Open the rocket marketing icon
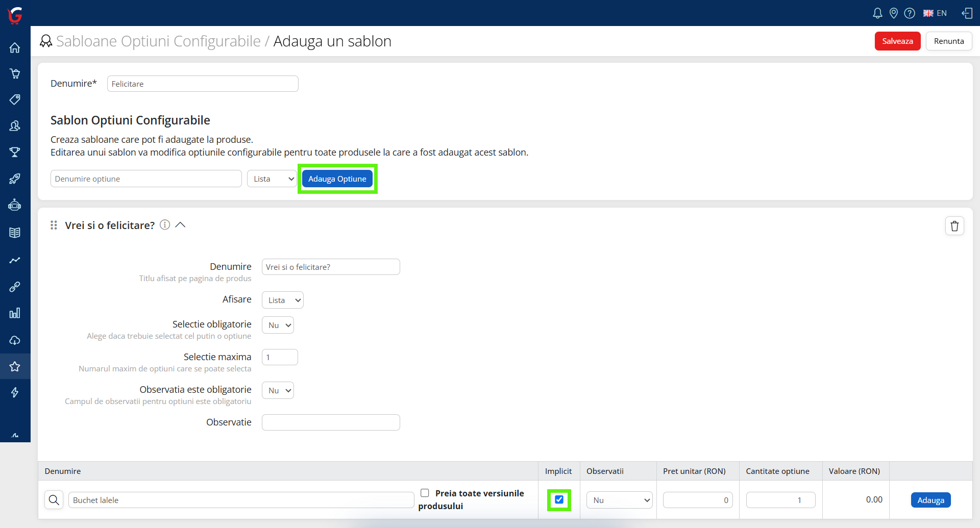Screen dimensions: 980x528 click(15, 179)
